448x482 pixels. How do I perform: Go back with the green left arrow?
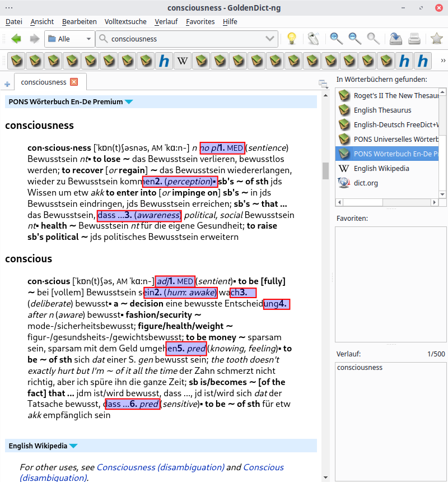pos(16,39)
